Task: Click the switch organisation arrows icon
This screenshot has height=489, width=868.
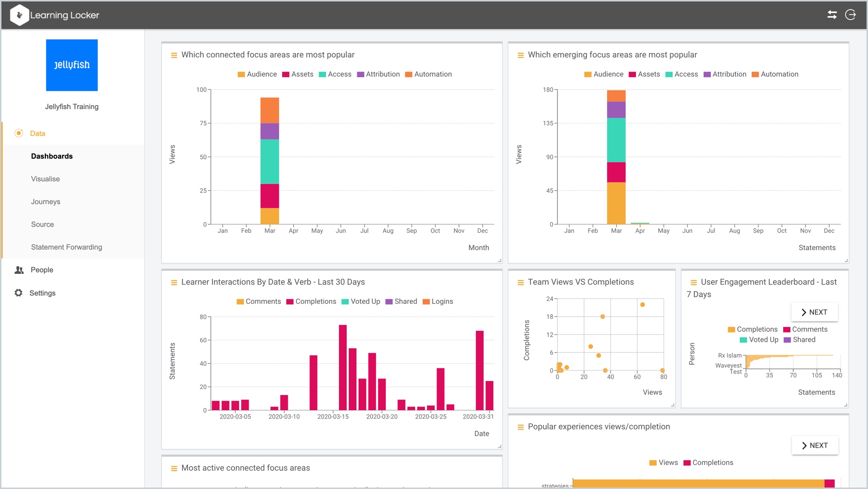Action: (832, 15)
